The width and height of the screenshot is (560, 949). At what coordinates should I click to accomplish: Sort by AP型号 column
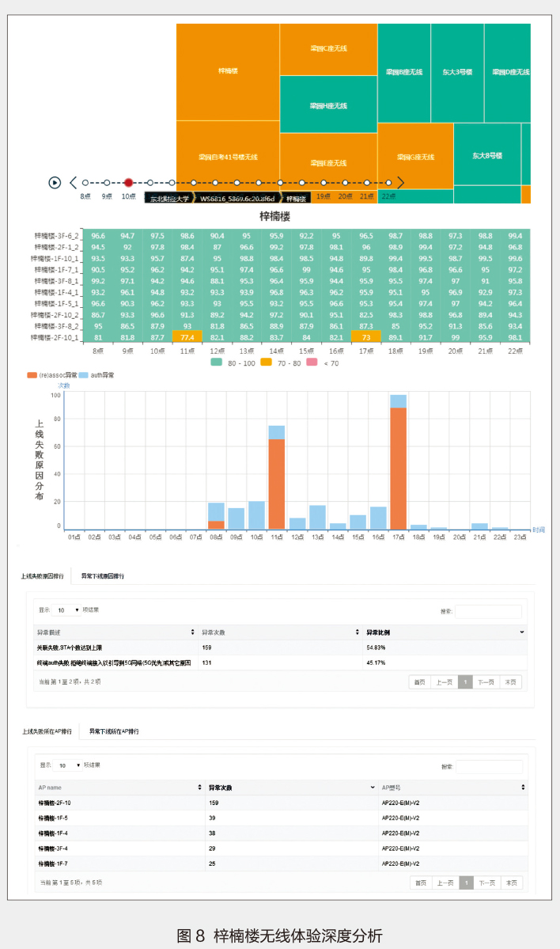[x=453, y=788]
